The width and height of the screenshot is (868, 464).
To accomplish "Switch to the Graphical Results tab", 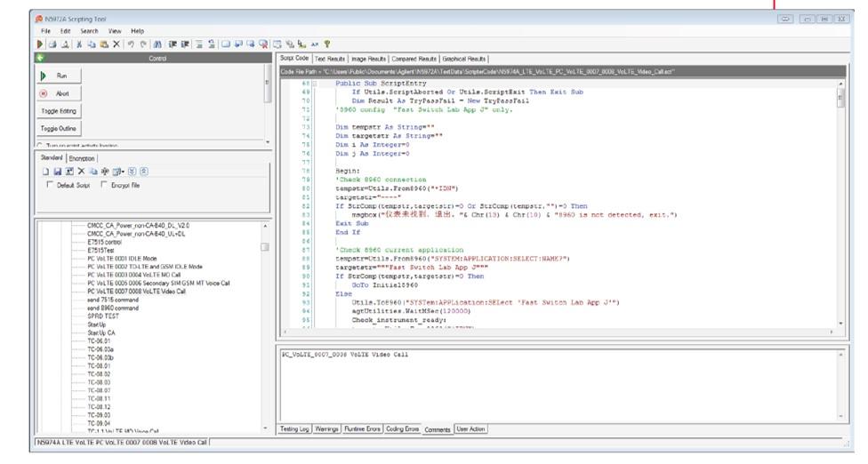I will pyautogui.click(x=464, y=59).
